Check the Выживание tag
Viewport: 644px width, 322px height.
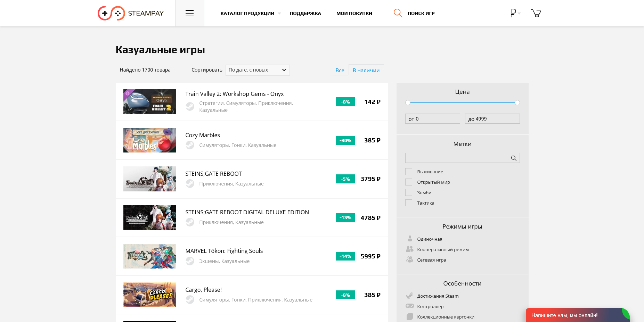tap(409, 172)
